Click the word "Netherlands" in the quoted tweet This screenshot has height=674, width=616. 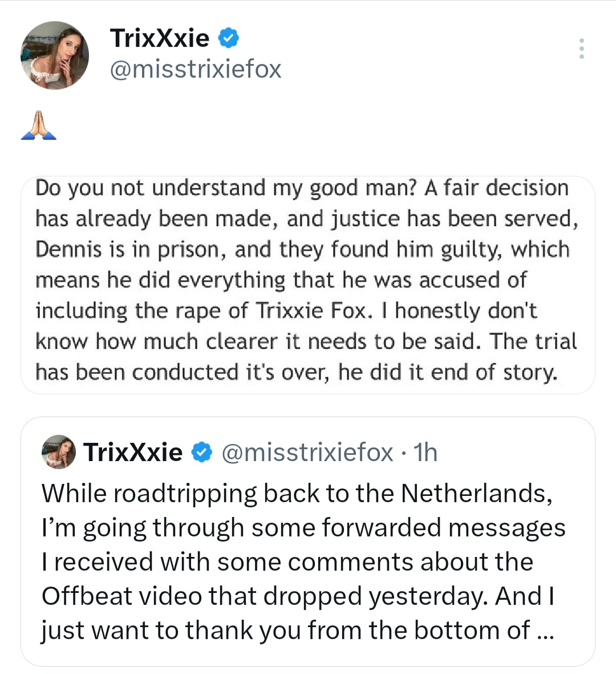click(x=477, y=494)
